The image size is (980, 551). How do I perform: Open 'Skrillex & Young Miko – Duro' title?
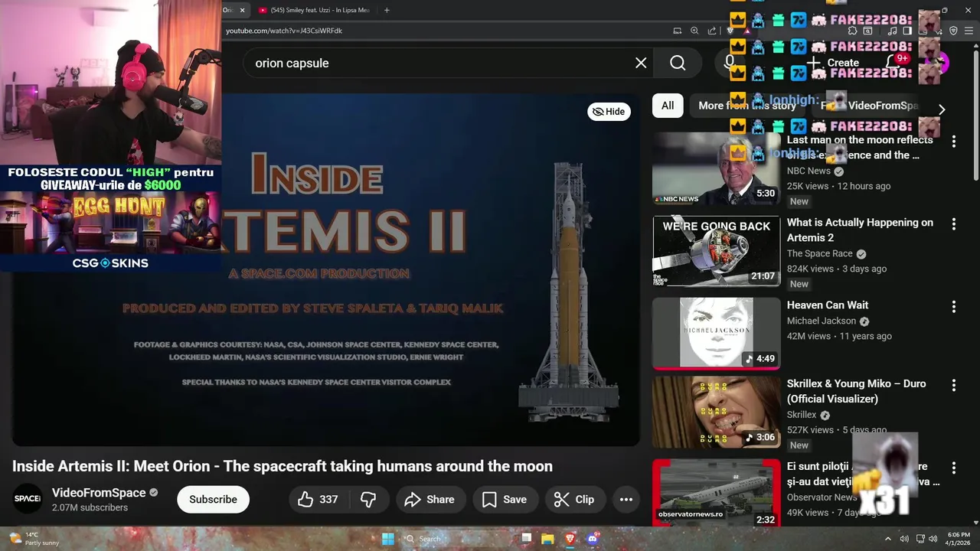(x=856, y=391)
